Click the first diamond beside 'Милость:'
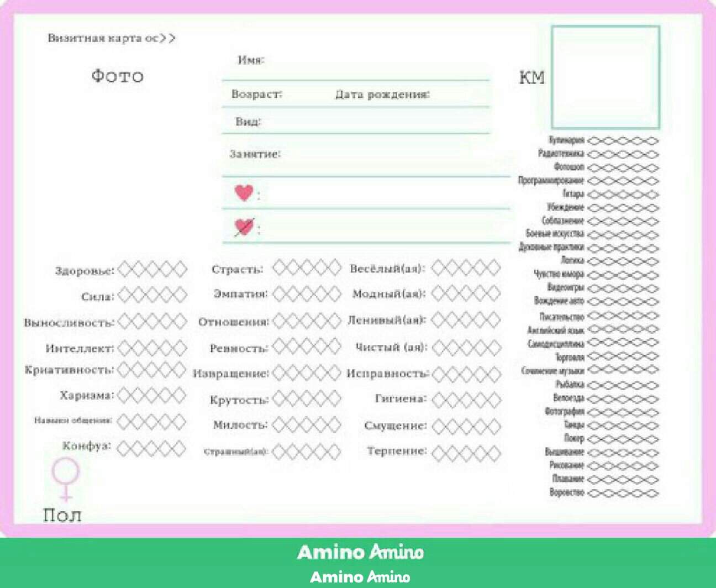This screenshot has width=716, height=588. point(280,424)
